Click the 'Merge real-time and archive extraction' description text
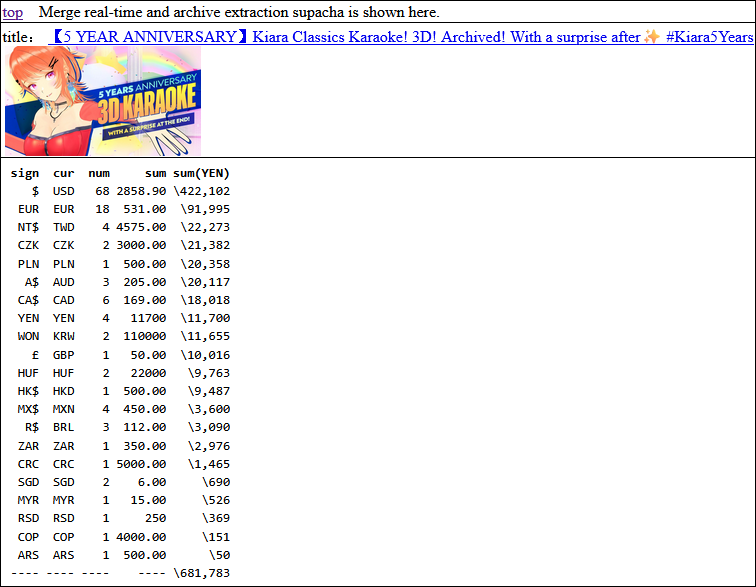Screen dimensions: 756x587 coord(239,12)
